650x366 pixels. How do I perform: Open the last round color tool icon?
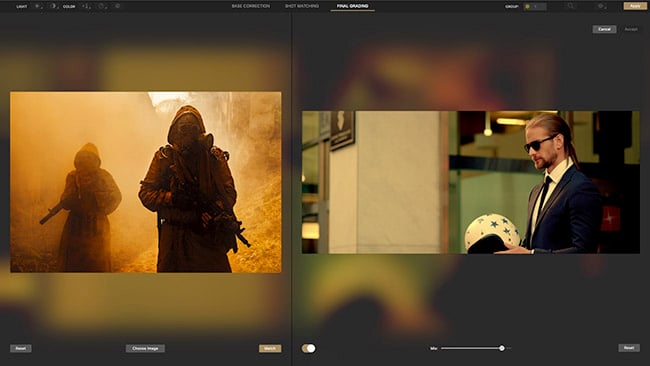[117, 6]
